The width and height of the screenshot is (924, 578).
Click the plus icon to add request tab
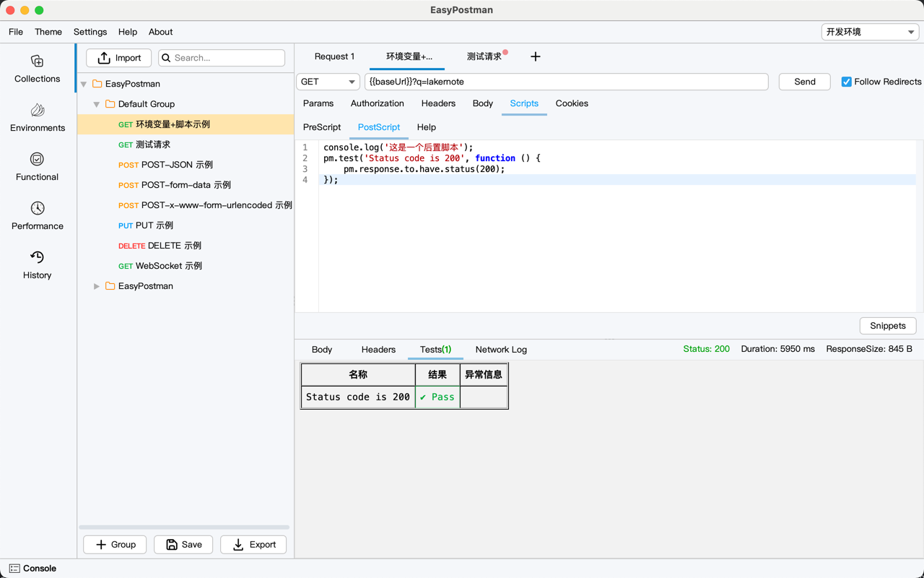tap(536, 56)
